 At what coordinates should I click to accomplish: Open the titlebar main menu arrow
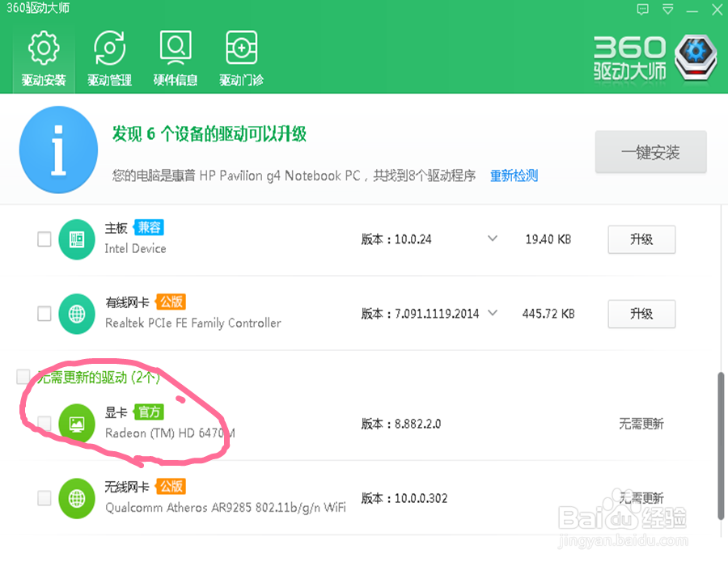click(667, 10)
